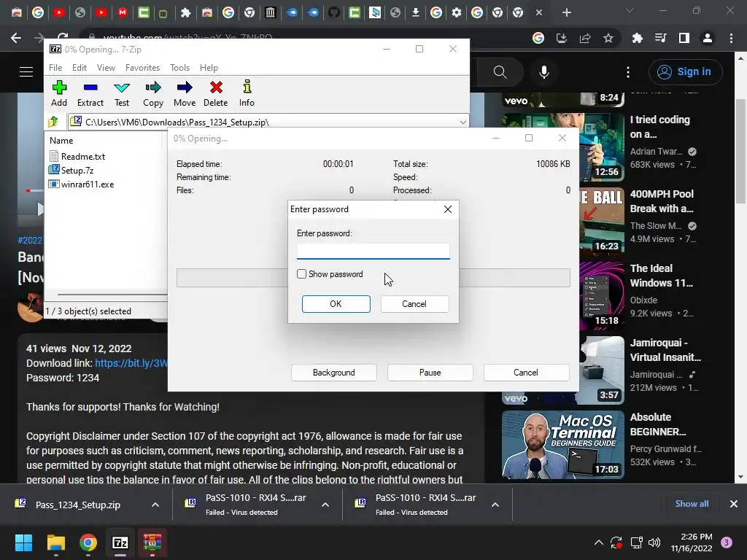
Task: Click the Chrome share page icon
Action: point(585,38)
